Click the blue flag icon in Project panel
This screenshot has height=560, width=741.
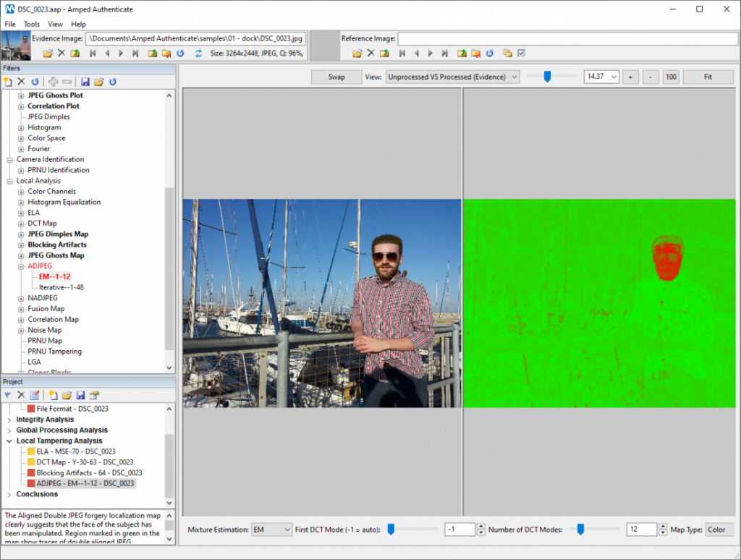click(x=8, y=395)
